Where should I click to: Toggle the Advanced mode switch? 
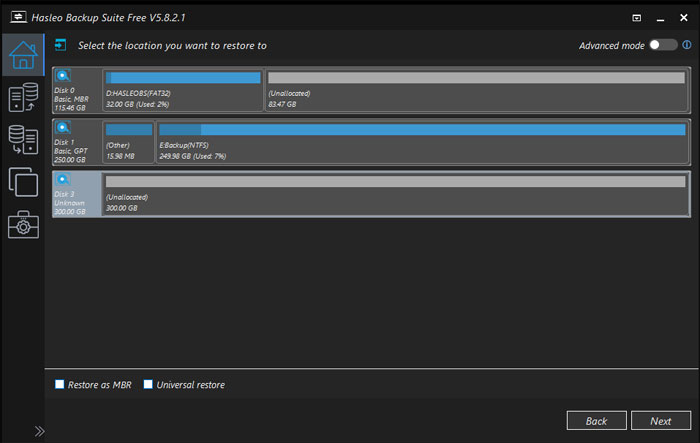coord(663,45)
